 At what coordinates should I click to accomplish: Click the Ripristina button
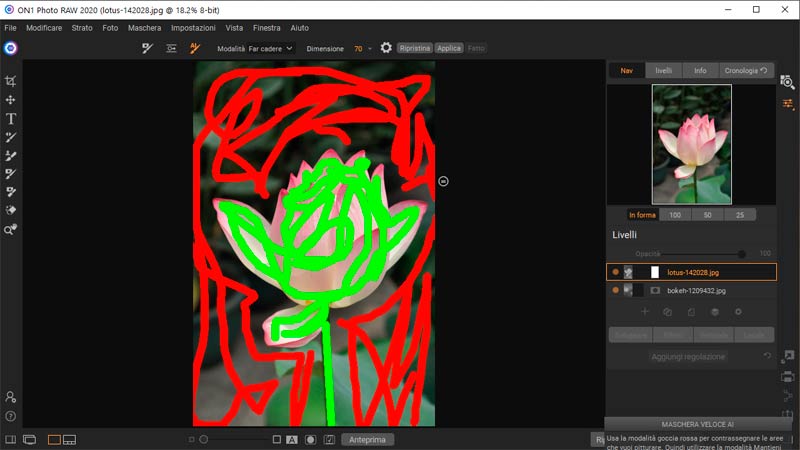(x=414, y=48)
